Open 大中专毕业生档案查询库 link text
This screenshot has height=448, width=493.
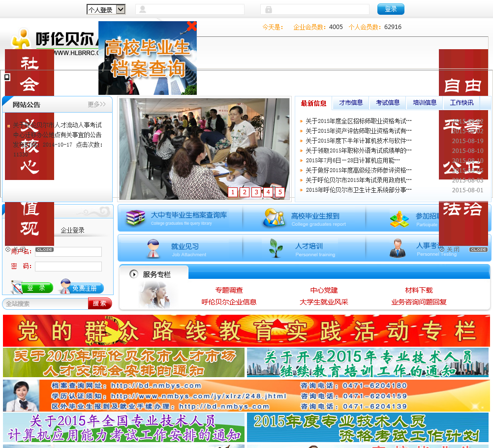[188, 215]
